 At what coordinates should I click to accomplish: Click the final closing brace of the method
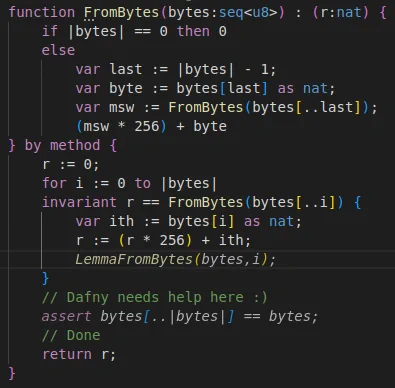click(x=12, y=373)
